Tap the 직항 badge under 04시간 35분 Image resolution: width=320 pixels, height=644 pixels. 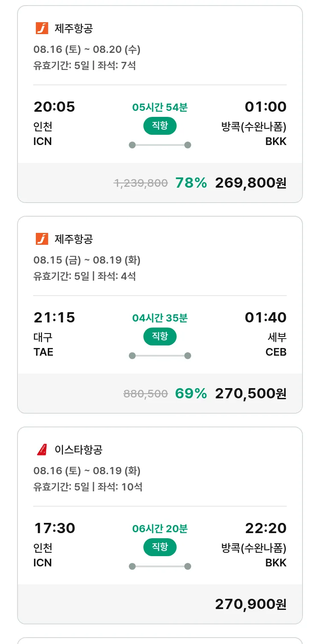[x=160, y=337]
